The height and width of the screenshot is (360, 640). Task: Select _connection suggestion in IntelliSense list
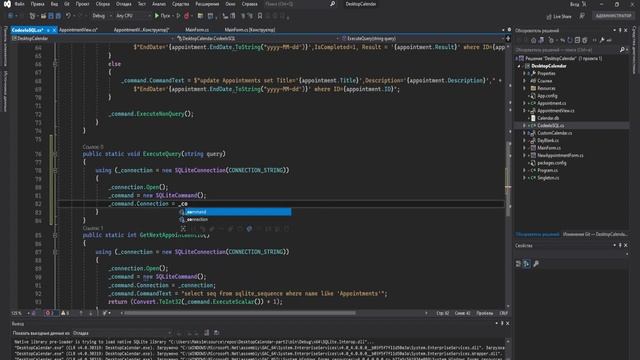coord(235,220)
